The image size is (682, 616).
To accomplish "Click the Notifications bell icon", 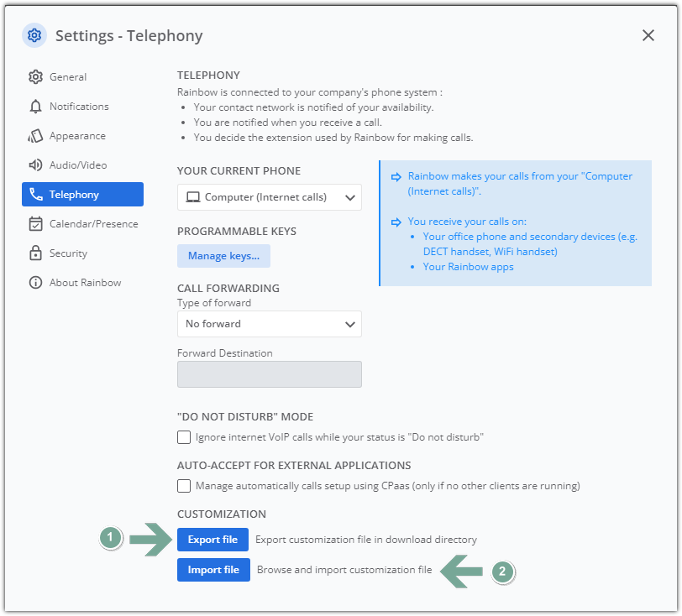I will 35,107.
